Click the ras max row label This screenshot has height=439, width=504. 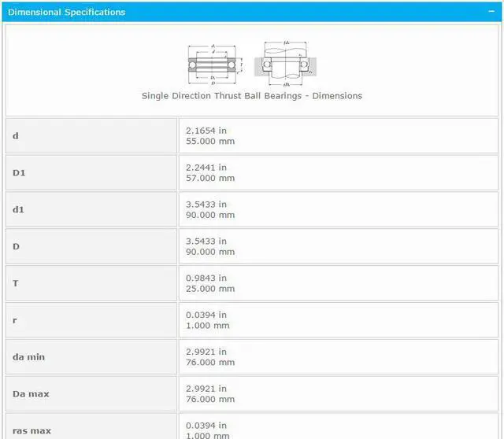(x=31, y=430)
